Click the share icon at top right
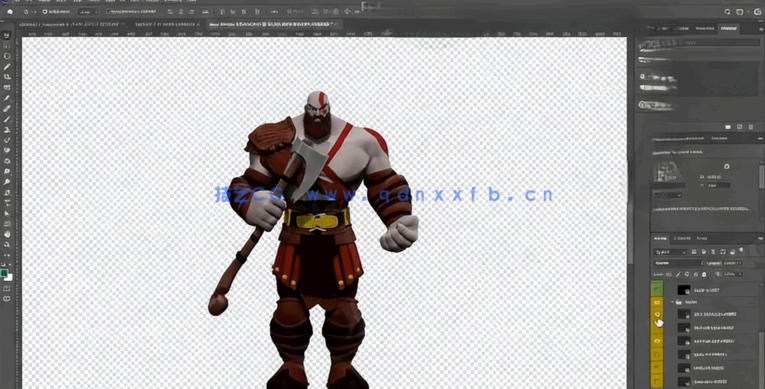 coord(758,11)
